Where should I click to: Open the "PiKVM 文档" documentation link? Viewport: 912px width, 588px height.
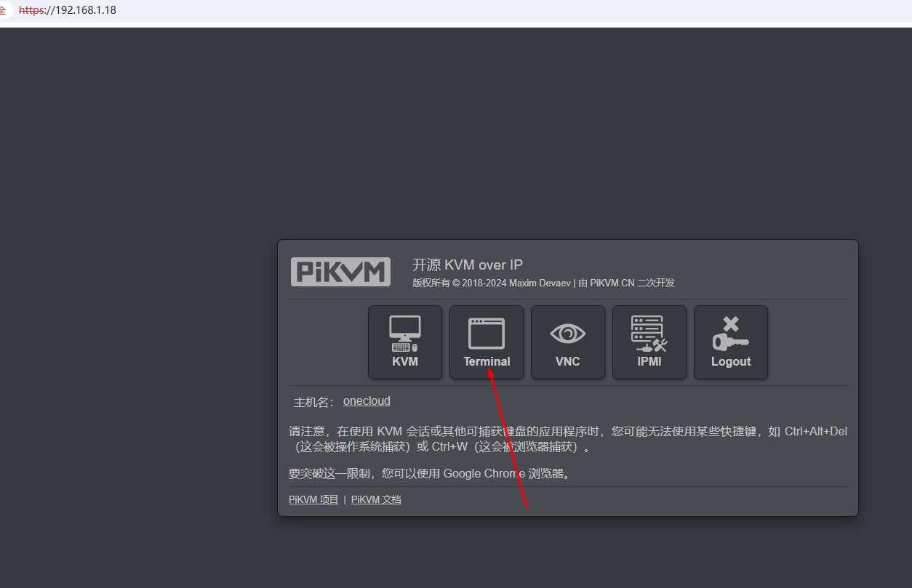click(376, 500)
